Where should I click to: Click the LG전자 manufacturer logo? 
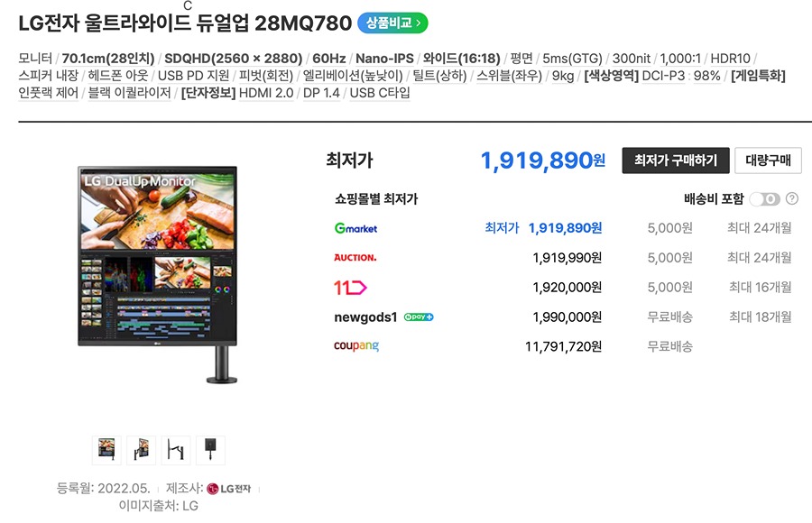228,489
